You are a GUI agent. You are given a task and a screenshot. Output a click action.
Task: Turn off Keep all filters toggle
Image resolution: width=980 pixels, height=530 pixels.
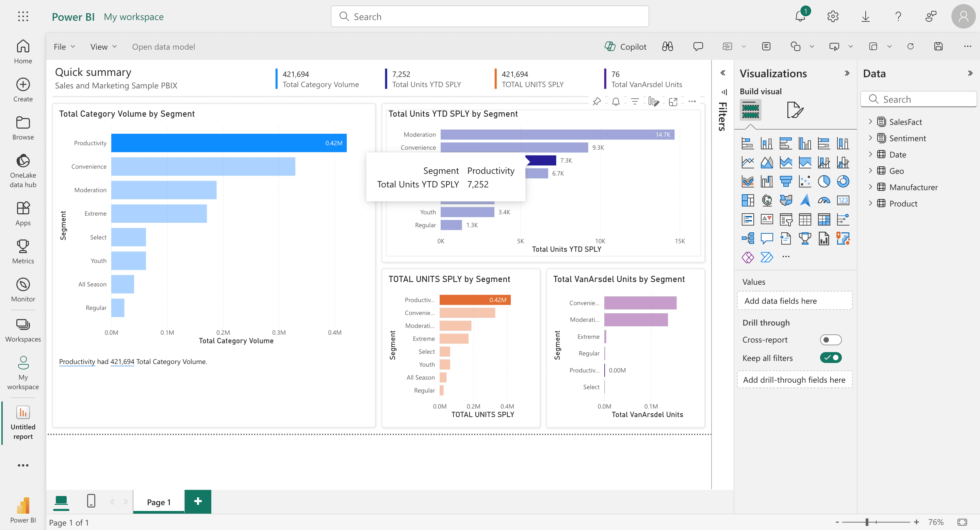click(x=830, y=358)
